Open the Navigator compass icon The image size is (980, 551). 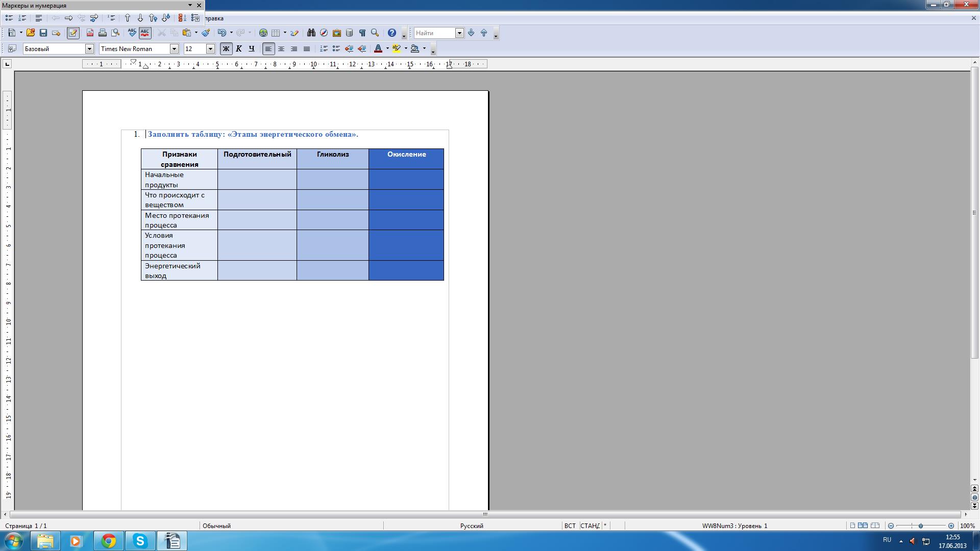324,33
